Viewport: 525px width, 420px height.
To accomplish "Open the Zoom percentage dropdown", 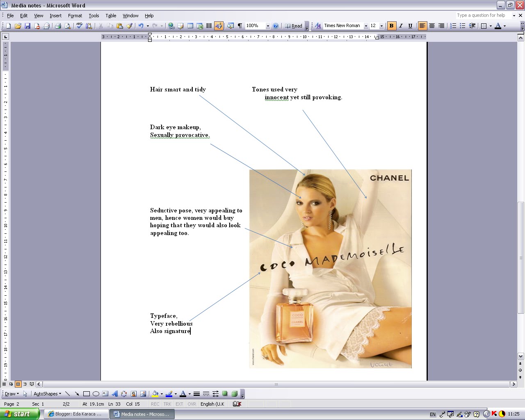I will 268,26.
